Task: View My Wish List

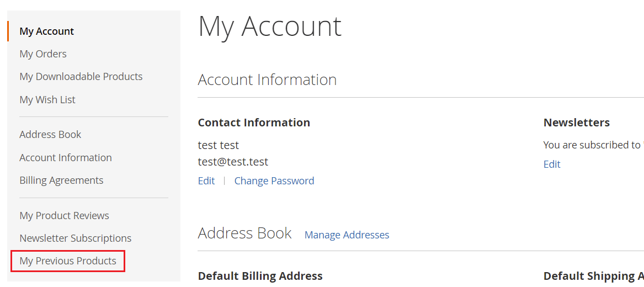Action: click(47, 100)
